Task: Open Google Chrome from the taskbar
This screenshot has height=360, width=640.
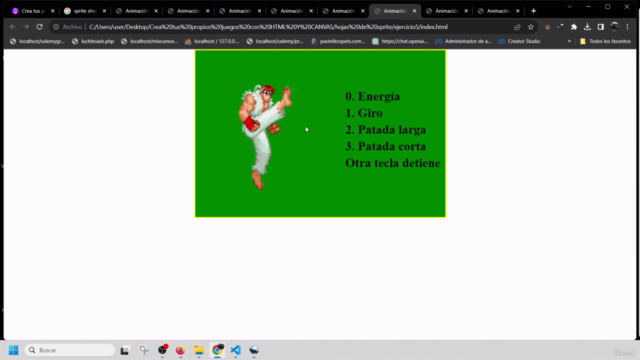Action: [x=217, y=350]
